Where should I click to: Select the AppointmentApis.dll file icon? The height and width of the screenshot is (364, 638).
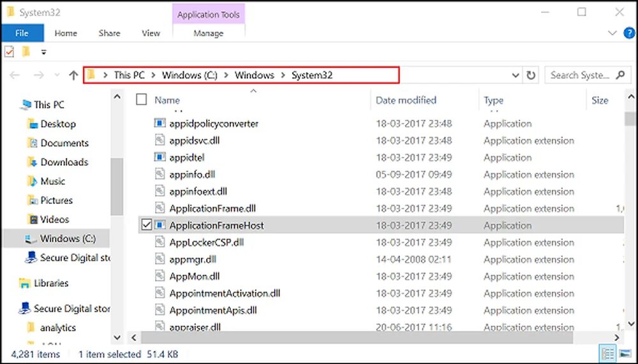coord(160,310)
